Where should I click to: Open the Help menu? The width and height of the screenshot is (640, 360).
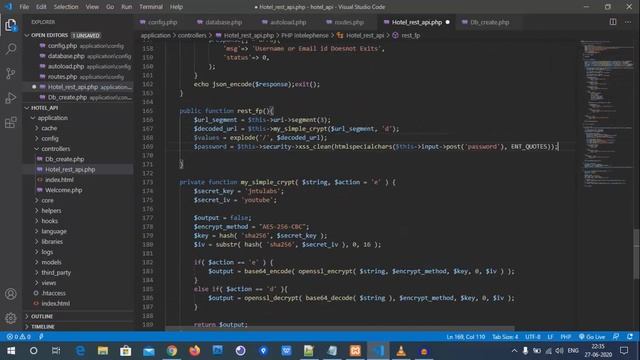pos(176,7)
